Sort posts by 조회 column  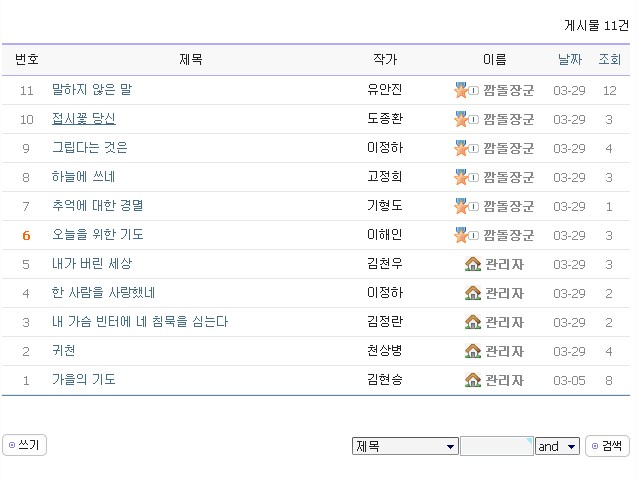click(x=609, y=60)
